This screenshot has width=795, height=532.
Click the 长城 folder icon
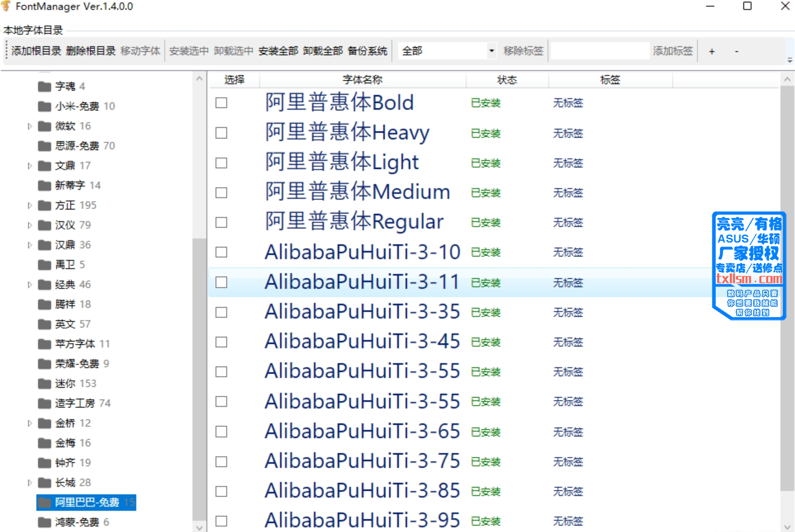(x=45, y=482)
